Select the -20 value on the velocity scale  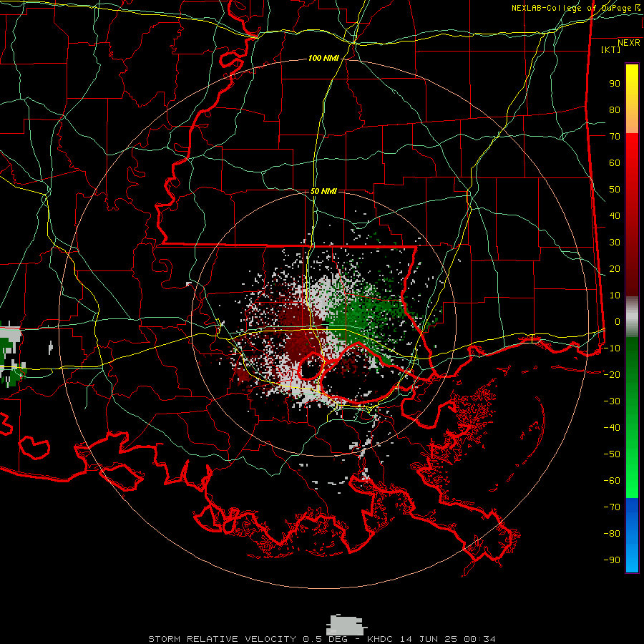612,374
